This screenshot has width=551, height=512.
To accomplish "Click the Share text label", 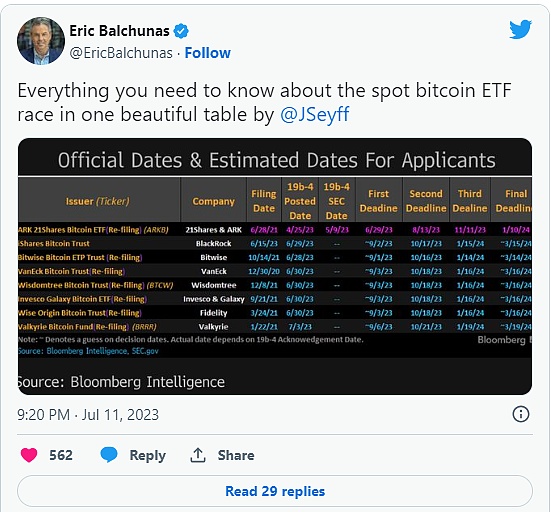I will click(x=236, y=455).
